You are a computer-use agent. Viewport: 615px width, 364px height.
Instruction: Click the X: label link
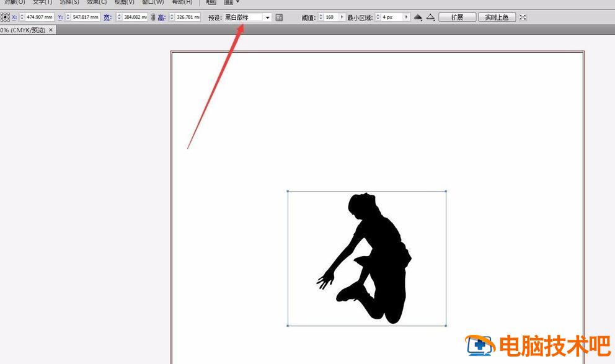point(14,17)
